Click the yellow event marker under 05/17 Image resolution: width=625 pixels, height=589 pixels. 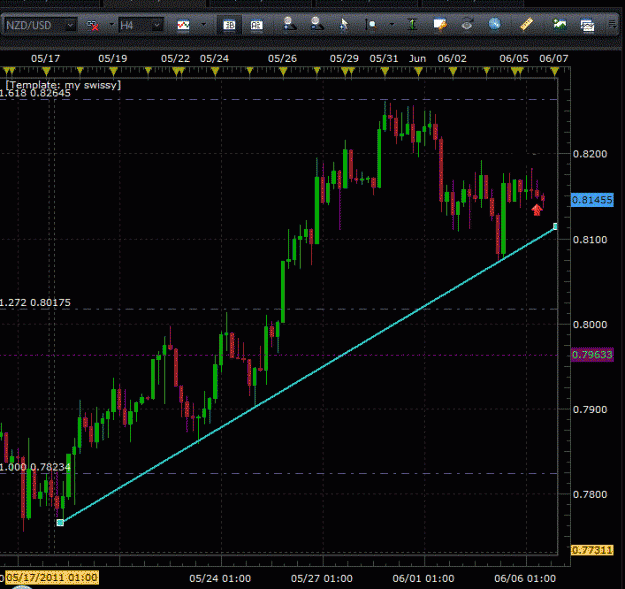click(x=47, y=72)
